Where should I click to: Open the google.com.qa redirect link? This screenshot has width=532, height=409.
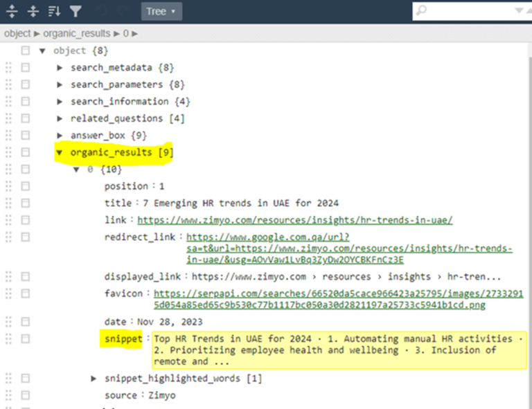[349, 248]
